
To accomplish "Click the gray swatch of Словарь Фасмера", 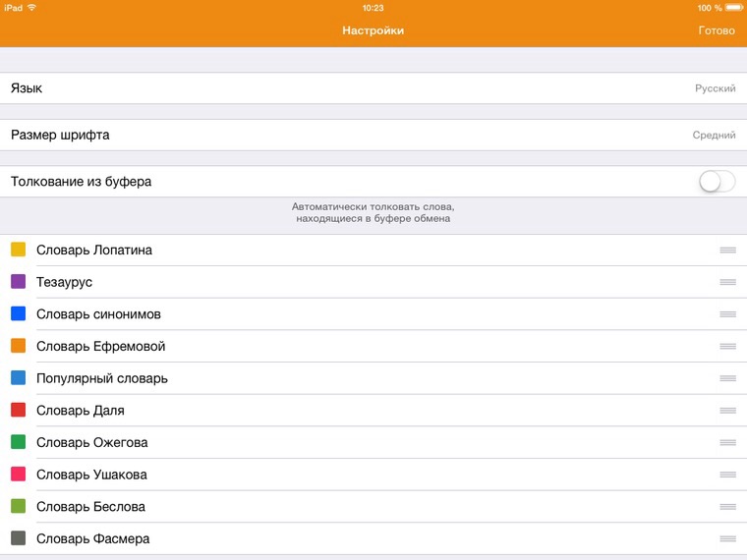I will coord(18,538).
